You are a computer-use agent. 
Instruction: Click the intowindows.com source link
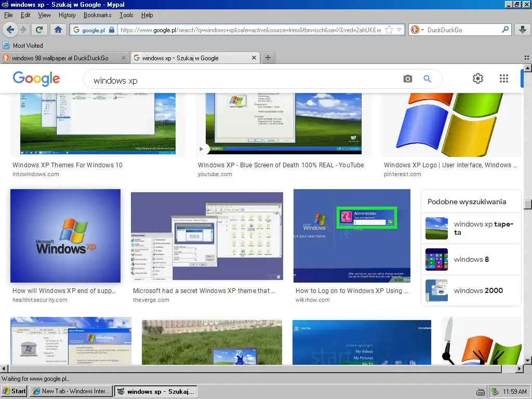tap(36, 174)
